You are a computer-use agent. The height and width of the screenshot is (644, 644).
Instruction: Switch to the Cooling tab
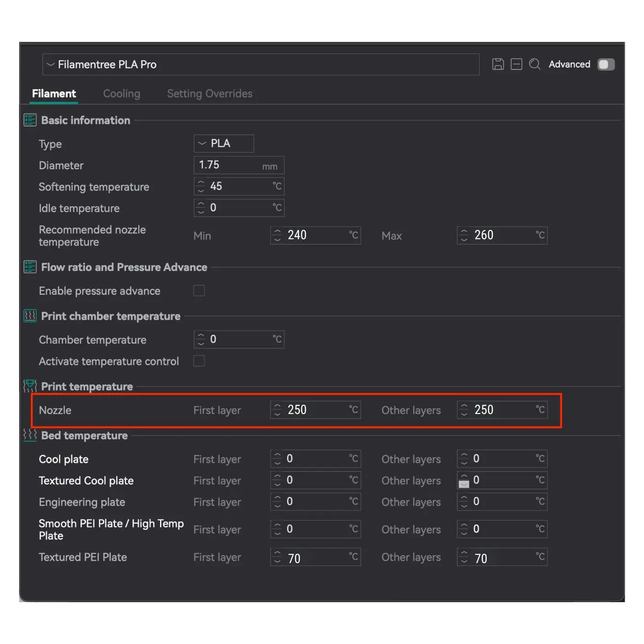(121, 94)
